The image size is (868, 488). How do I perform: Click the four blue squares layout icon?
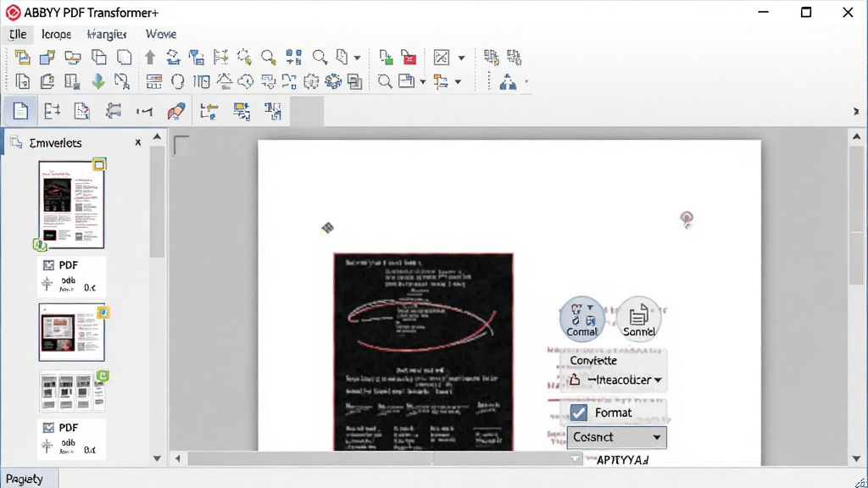click(x=293, y=57)
